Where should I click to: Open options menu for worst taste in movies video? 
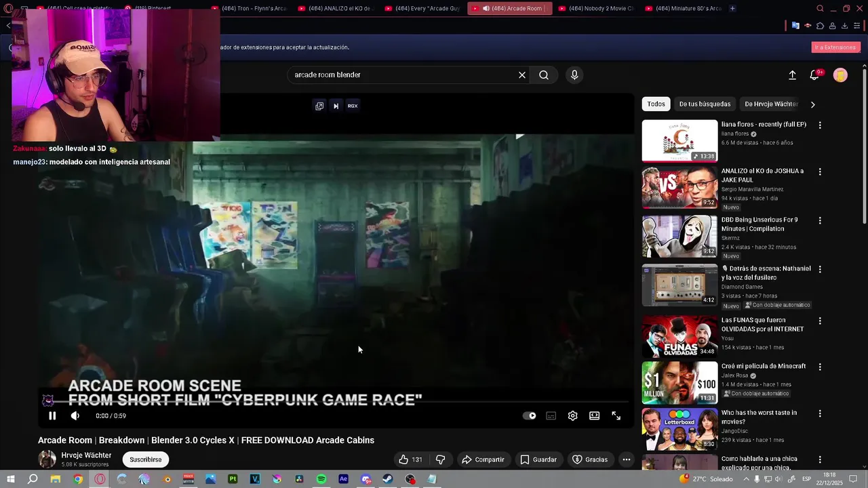click(820, 413)
